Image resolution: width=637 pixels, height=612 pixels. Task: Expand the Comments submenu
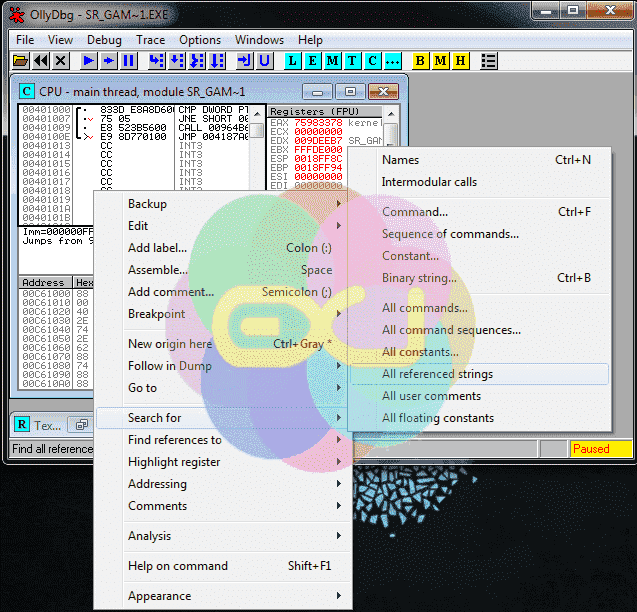click(223, 506)
